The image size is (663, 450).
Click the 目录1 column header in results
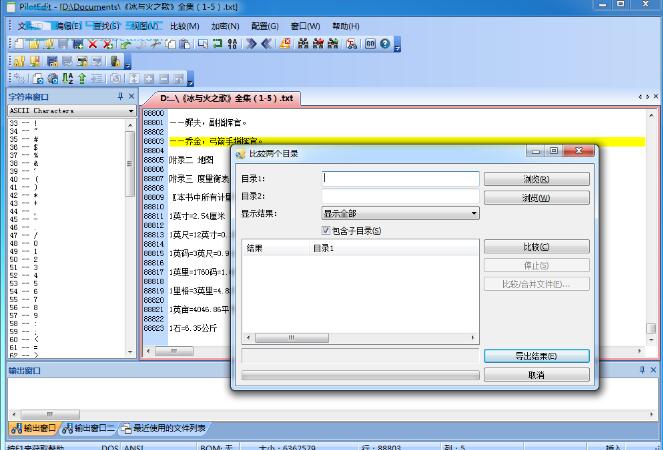point(394,248)
